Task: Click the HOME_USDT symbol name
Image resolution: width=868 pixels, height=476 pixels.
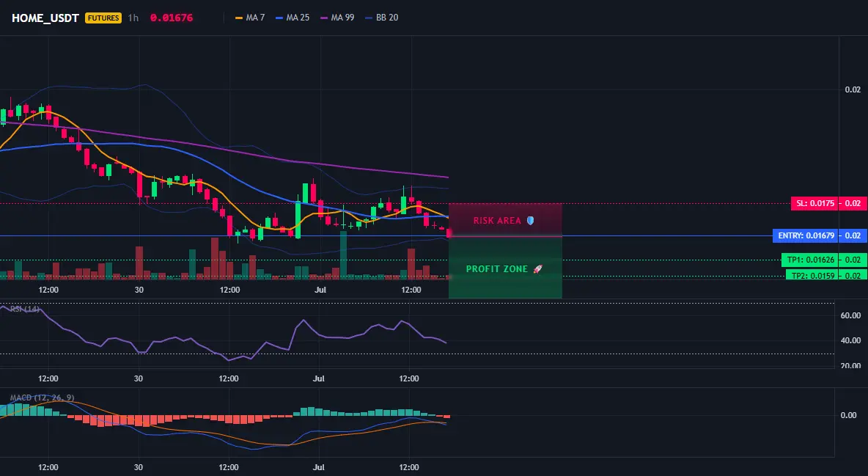Action: pos(45,18)
